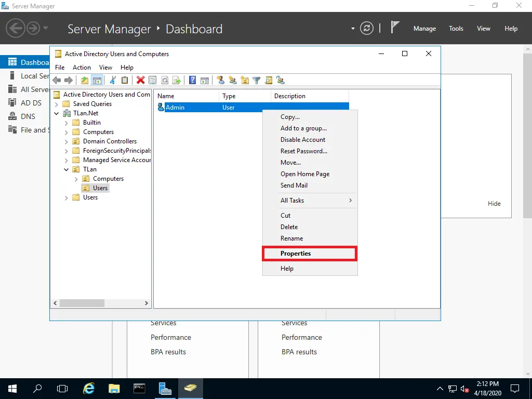Click Properties in the context menu
This screenshot has width=532, height=399.
310,254
